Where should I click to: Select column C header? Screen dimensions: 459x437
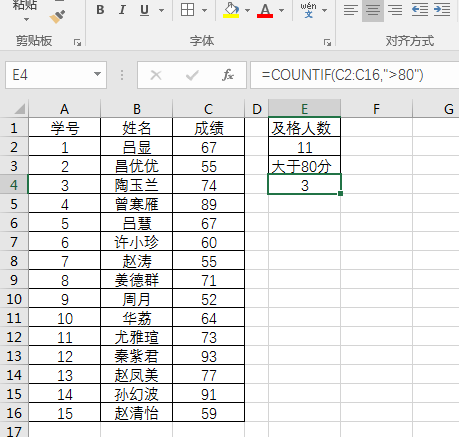click(x=209, y=109)
